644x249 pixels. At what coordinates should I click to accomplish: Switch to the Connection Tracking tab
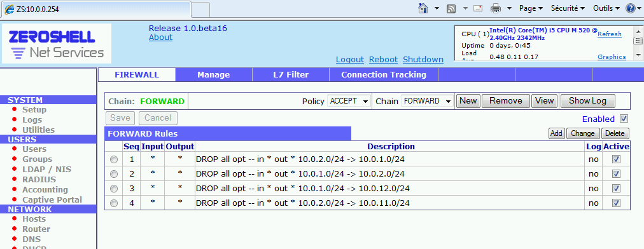[384, 75]
